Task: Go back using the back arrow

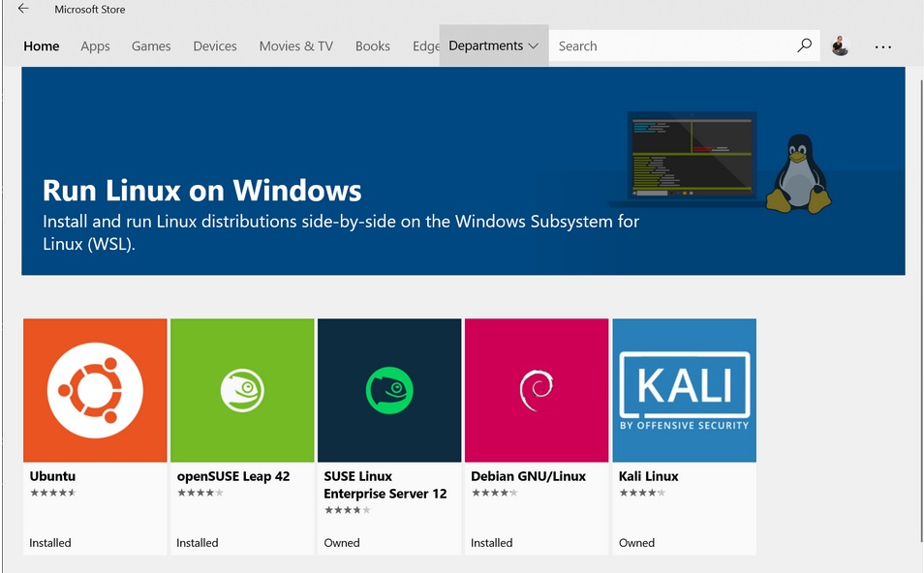Action: [23, 9]
